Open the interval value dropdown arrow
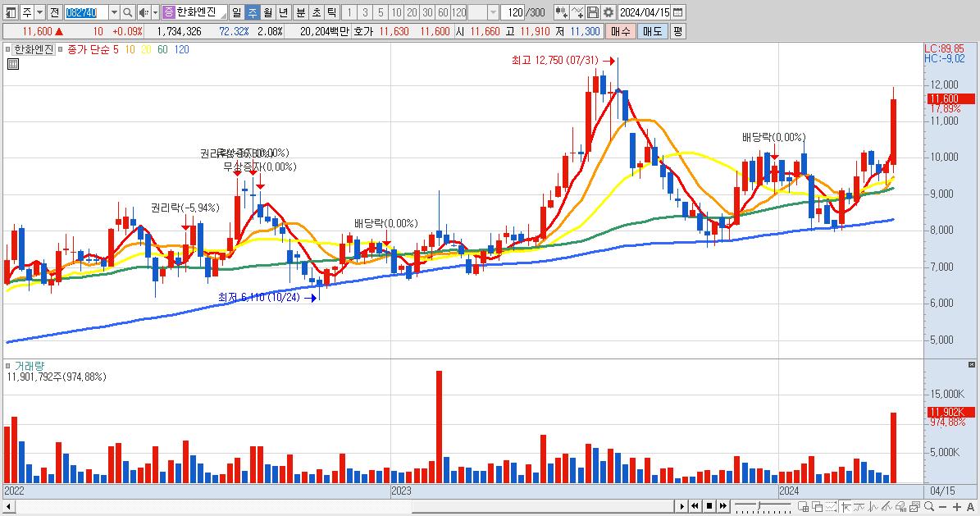 click(x=493, y=11)
